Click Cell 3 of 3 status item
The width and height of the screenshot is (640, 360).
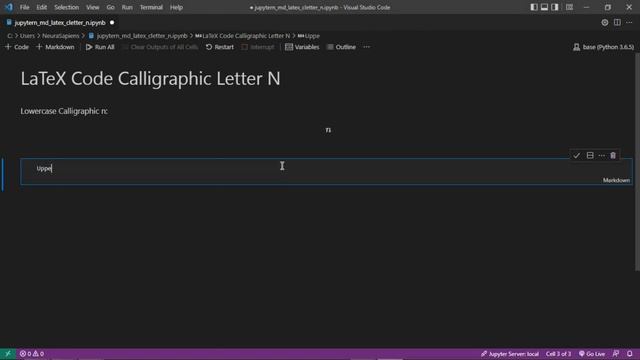[x=558, y=354]
